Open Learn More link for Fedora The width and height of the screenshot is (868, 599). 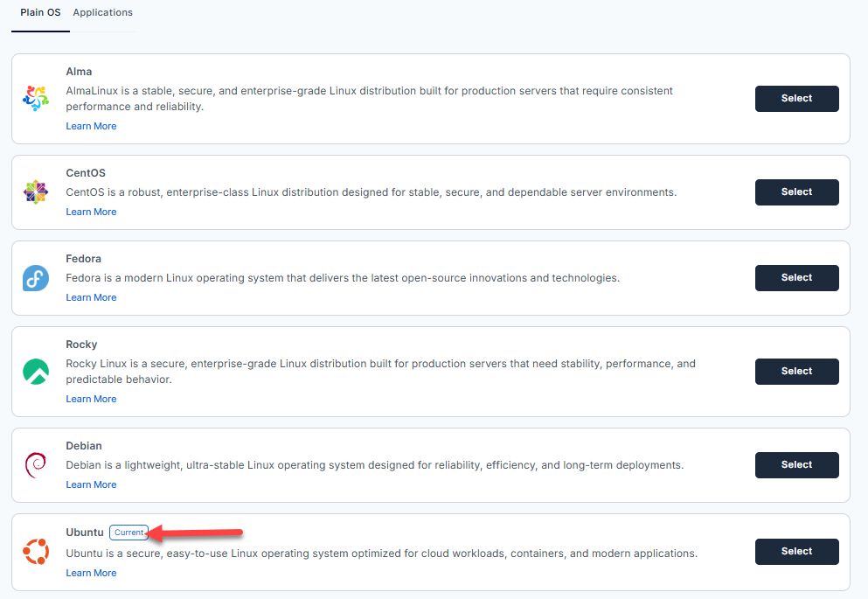(x=91, y=298)
